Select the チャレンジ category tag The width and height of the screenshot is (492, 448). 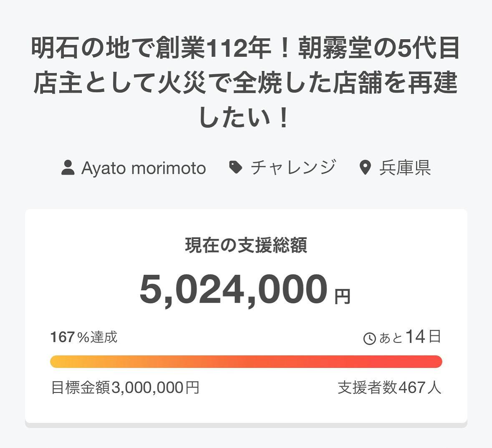(x=293, y=167)
